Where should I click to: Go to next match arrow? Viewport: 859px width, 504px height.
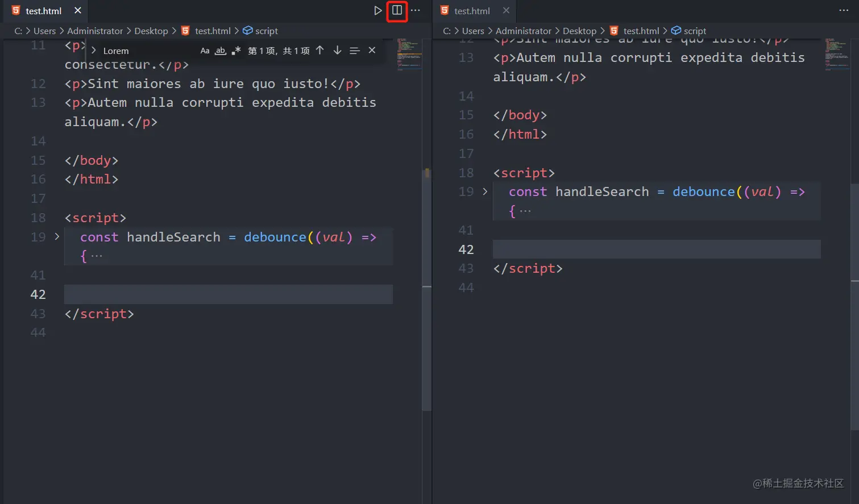point(337,51)
